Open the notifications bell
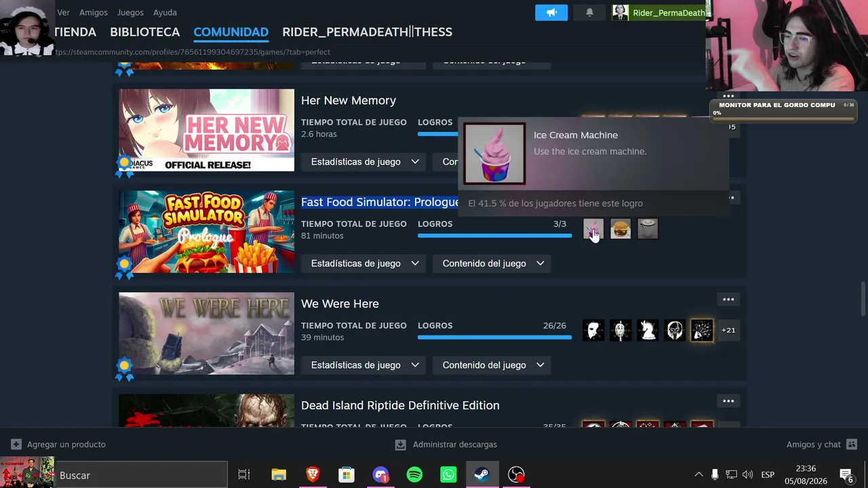The height and width of the screenshot is (488, 868). pyautogui.click(x=589, y=13)
